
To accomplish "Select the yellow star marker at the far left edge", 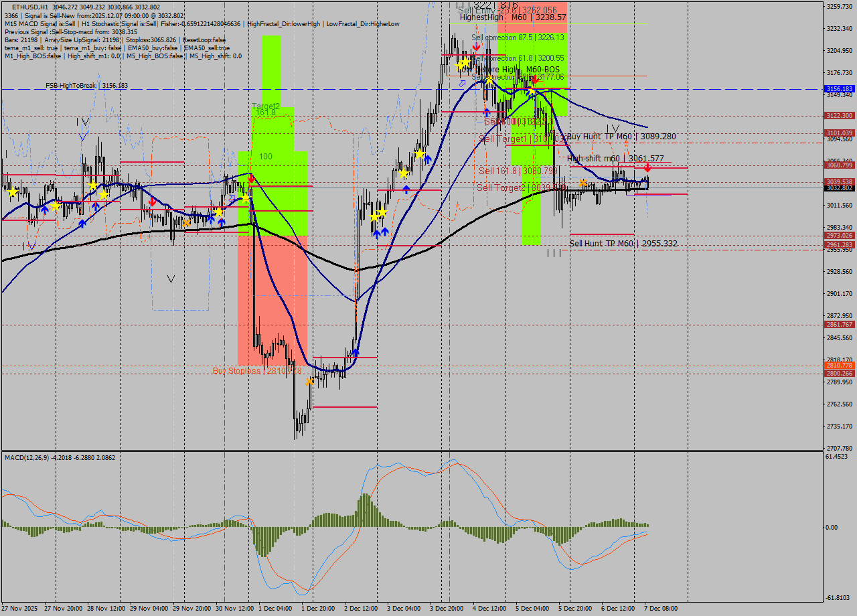I will pos(13,192).
